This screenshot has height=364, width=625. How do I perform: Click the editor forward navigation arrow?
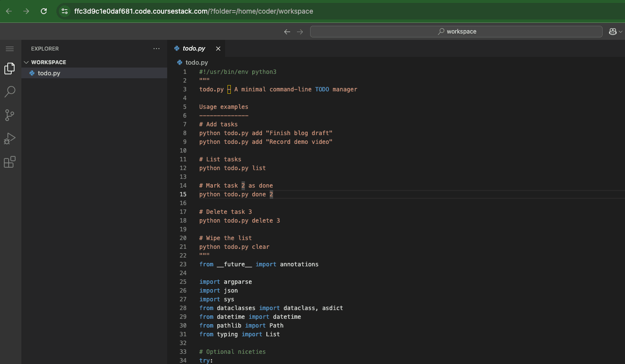[300, 31]
